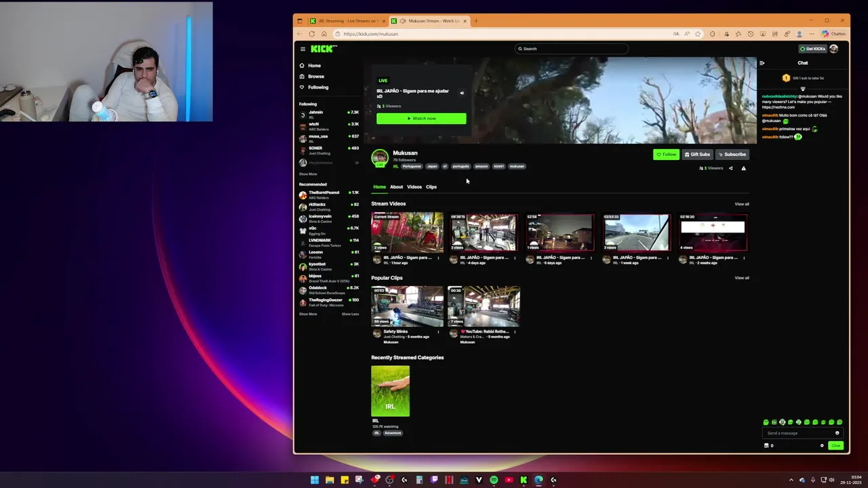This screenshot has width=868, height=488.
Task: Select the Portuguese tag
Action: (x=412, y=167)
